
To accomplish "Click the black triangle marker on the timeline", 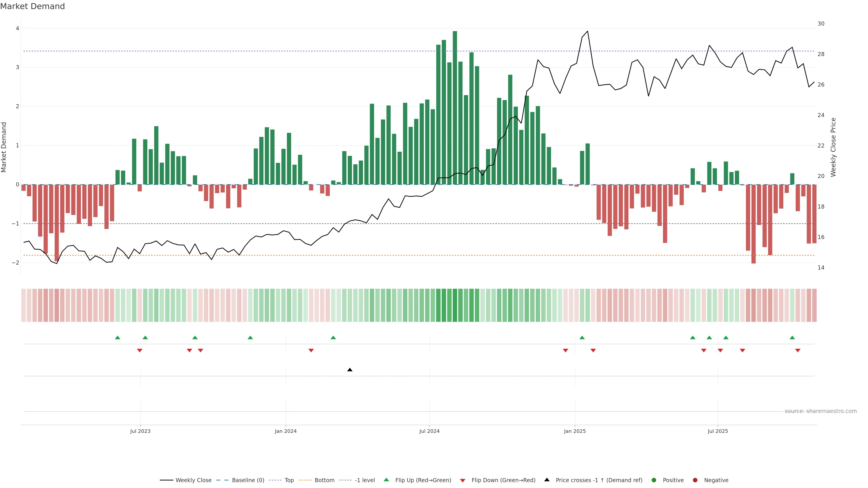I will point(350,370).
